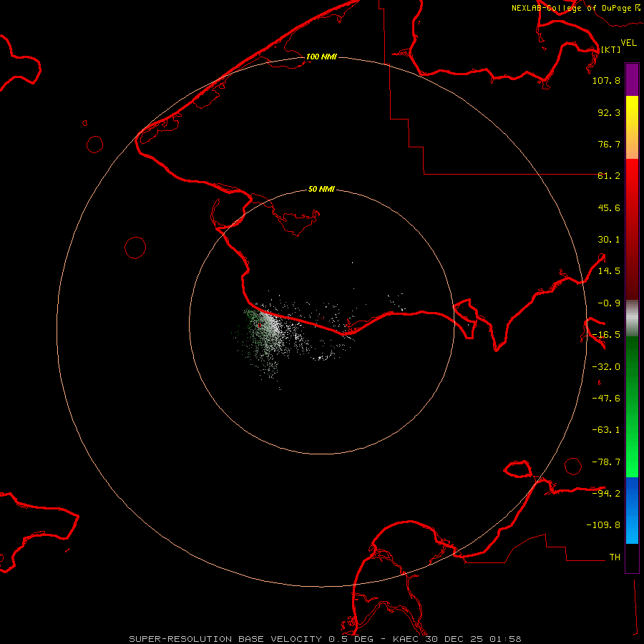Screen dimensions: 644x644
Task: Click the VEL product label
Action: pyautogui.click(x=628, y=43)
